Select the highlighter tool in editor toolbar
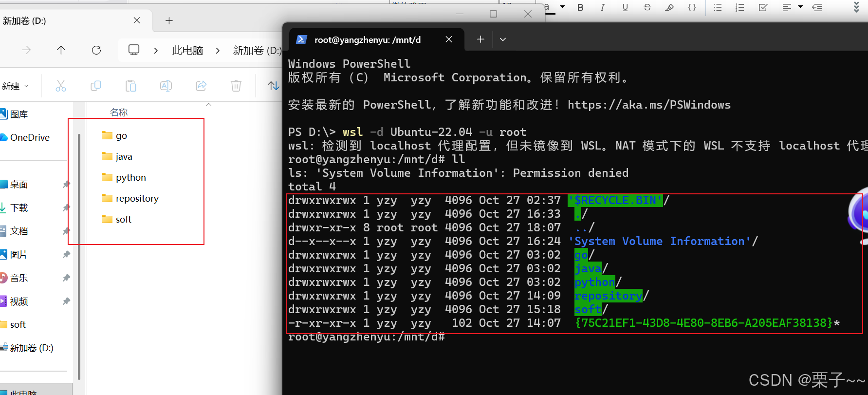This screenshot has height=395, width=868. tap(669, 7)
